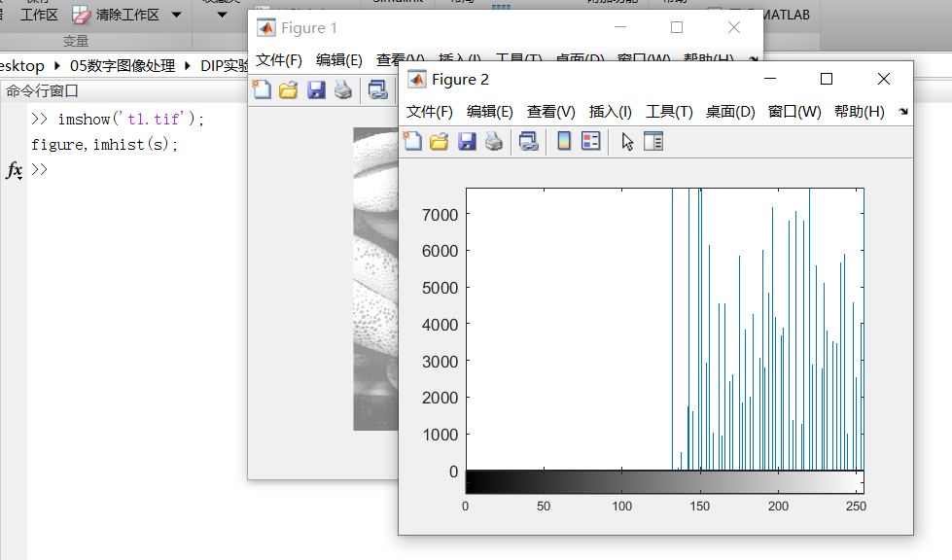This screenshot has width=952, height=560.
Task: Click Link Plot icon in Figure 2
Action: point(529,142)
